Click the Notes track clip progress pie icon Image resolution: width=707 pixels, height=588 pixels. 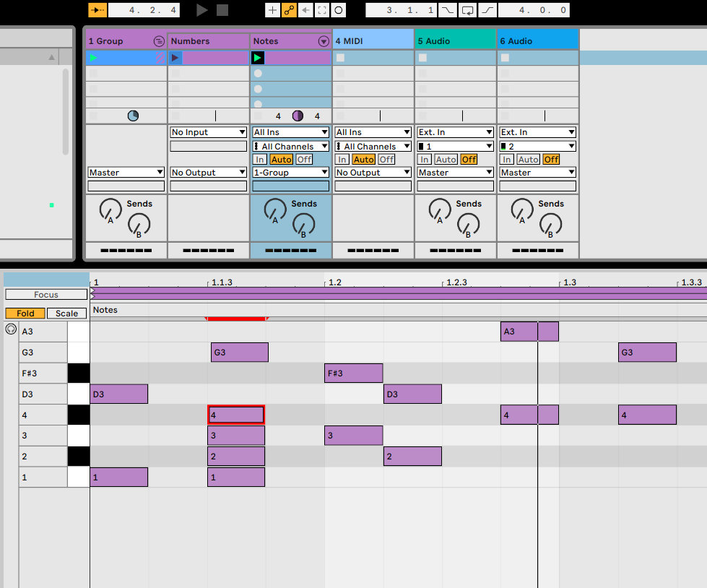pos(298,116)
